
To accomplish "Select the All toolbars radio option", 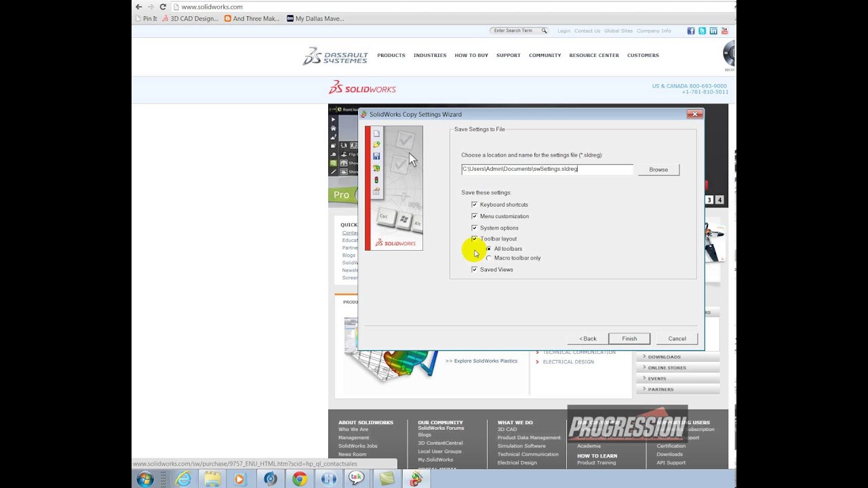I will 489,249.
